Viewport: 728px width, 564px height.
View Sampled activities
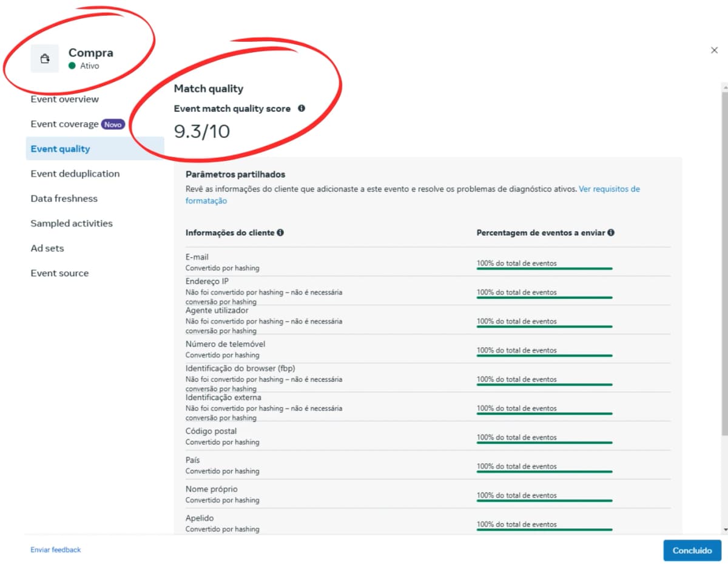(x=72, y=223)
